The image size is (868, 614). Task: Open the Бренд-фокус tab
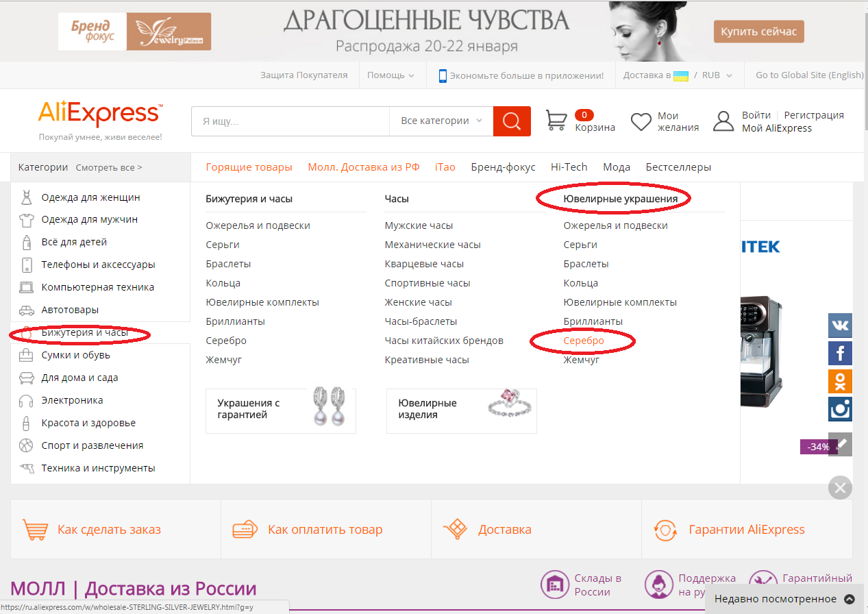click(x=503, y=167)
